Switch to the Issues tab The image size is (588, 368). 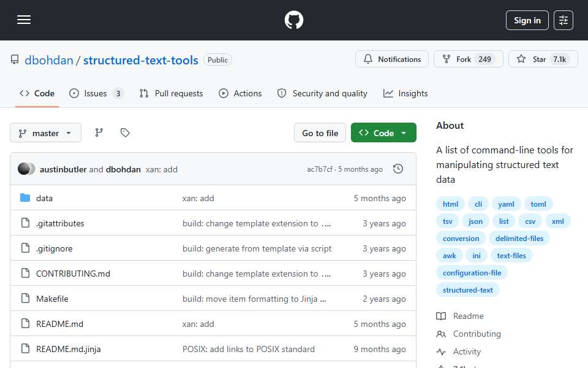click(x=96, y=93)
